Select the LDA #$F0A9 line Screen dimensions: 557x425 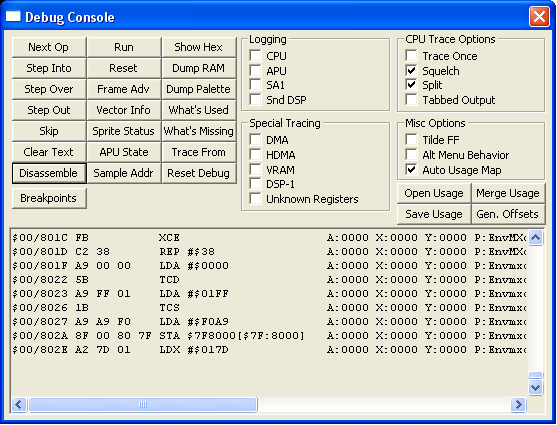pos(269,322)
